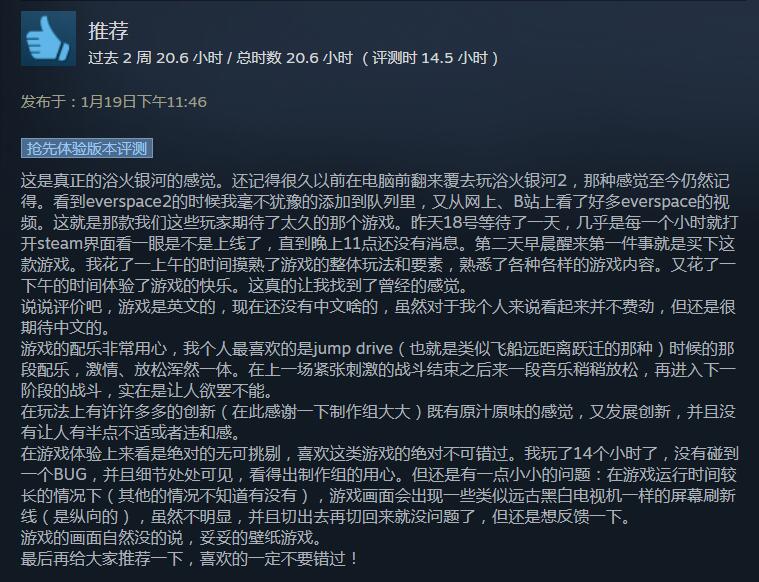Click the line starting 说说评价吧
This screenshot has height=582, width=759.
(378, 307)
